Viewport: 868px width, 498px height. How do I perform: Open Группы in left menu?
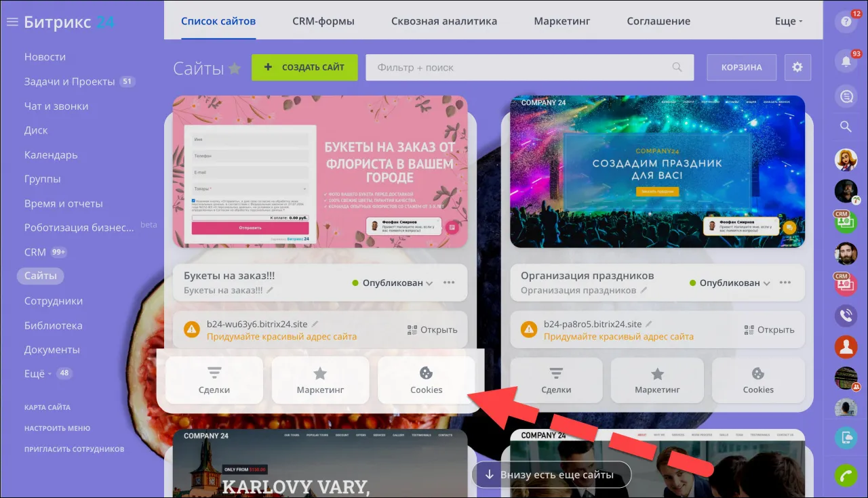42,179
